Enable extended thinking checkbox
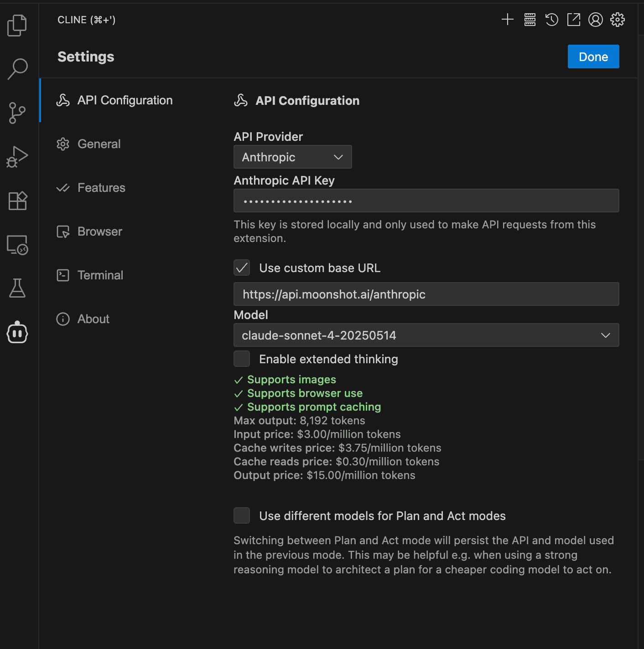This screenshot has height=649, width=644. click(x=242, y=359)
